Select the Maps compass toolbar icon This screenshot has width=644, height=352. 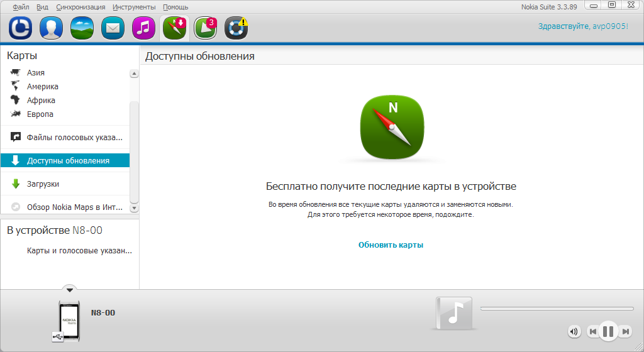[175, 28]
